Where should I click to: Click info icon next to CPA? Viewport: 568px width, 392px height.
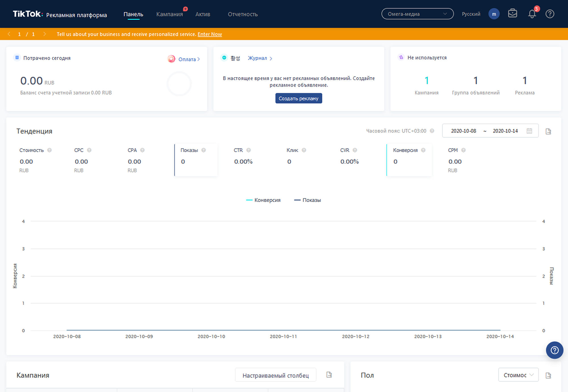[x=142, y=150]
